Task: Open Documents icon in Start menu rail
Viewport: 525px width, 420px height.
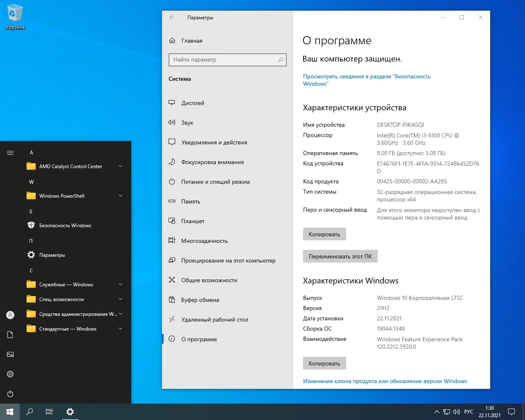Action: pyautogui.click(x=10, y=335)
